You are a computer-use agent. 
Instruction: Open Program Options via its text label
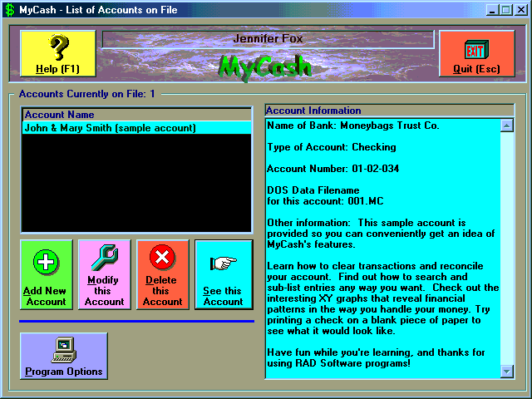[64, 372]
